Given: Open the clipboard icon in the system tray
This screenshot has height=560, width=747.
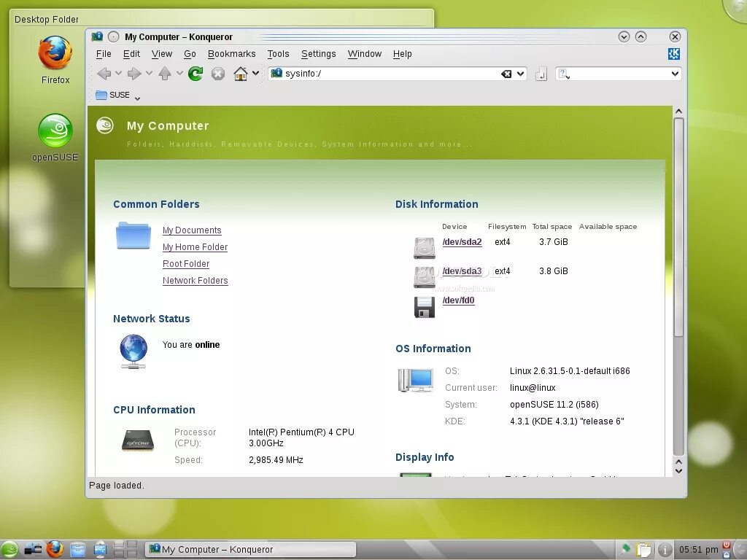Looking at the screenshot, I should tap(643, 550).
